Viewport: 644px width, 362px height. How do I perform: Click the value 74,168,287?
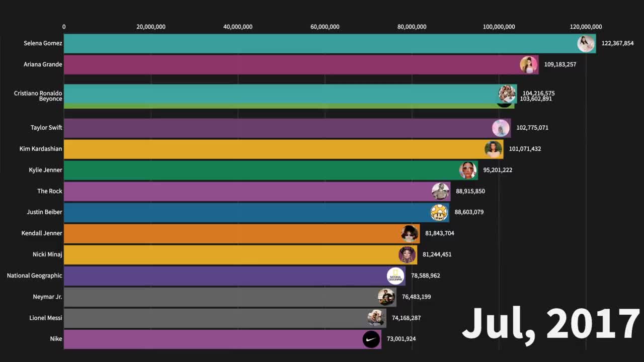click(x=406, y=318)
